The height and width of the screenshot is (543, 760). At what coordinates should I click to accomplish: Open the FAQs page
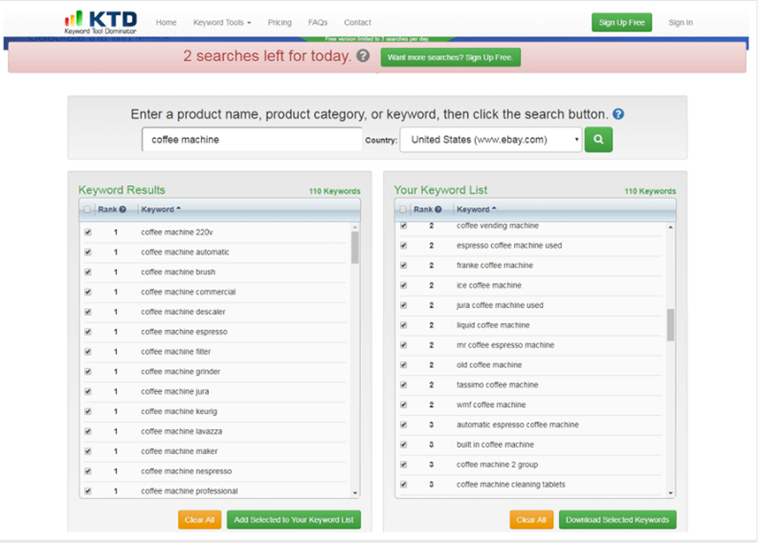pos(317,22)
